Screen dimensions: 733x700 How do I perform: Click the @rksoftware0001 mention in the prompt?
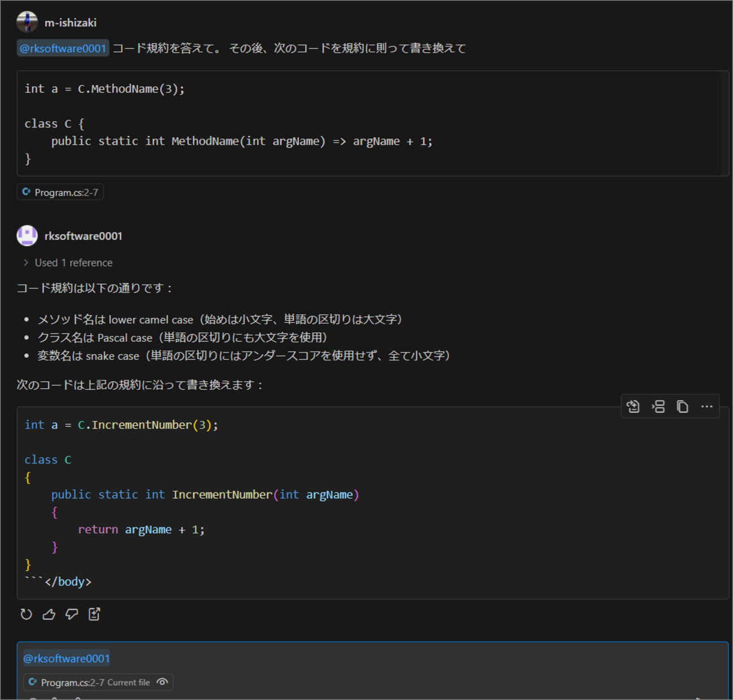click(x=63, y=48)
